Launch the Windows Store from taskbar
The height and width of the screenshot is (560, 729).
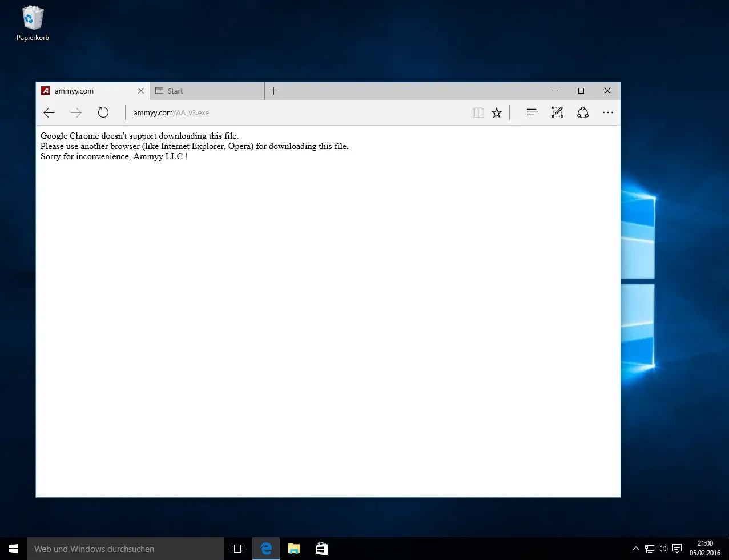321,549
